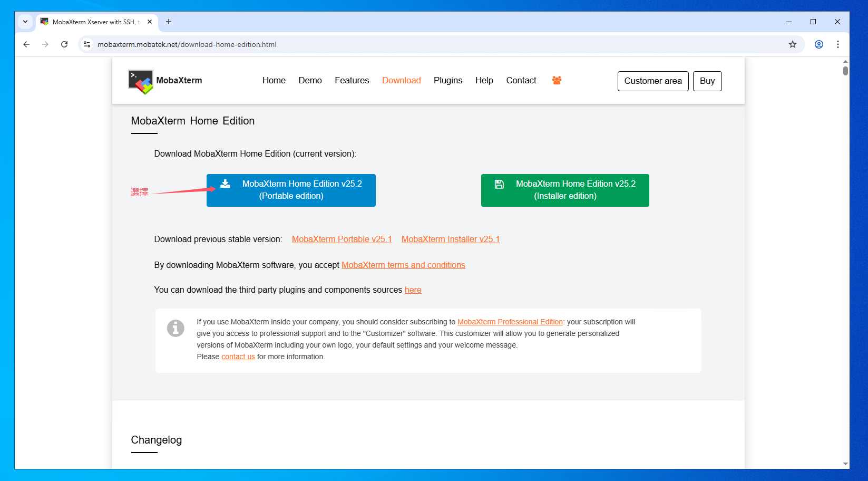
Task: Open the Plugins menu item
Action: coord(447,80)
